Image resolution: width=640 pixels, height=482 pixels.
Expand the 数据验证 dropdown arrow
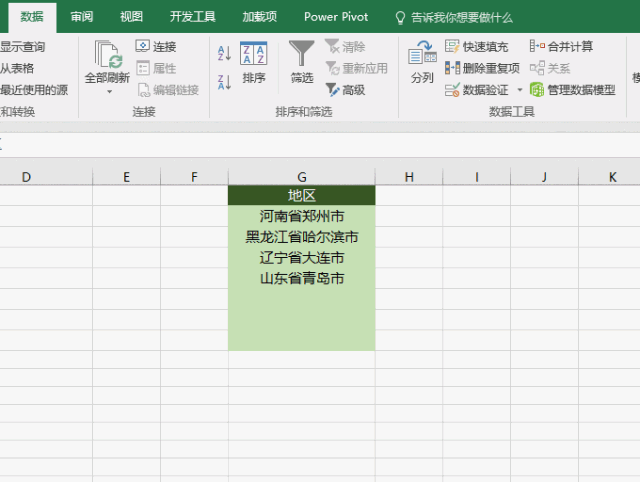520,89
